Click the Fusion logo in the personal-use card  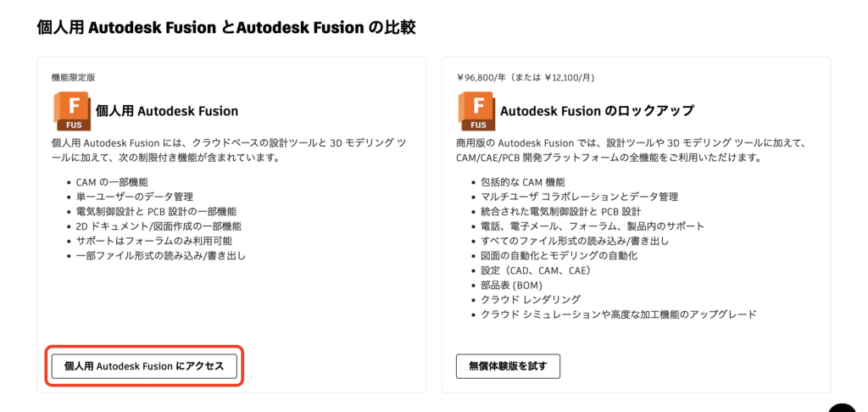(x=71, y=111)
